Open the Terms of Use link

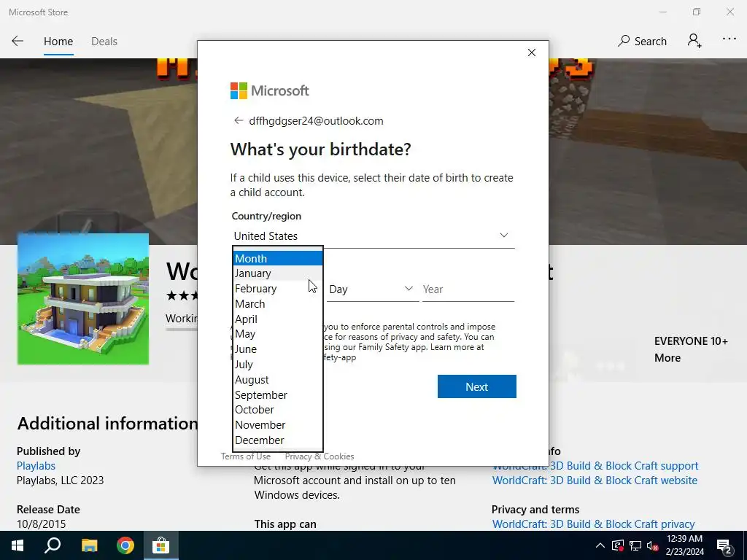pos(245,456)
